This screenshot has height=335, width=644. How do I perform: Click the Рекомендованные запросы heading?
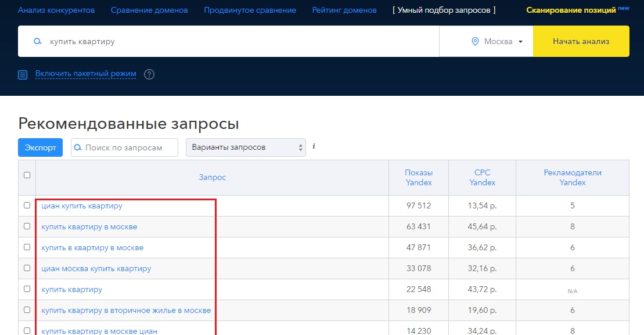pyautogui.click(x=128, y=124)
